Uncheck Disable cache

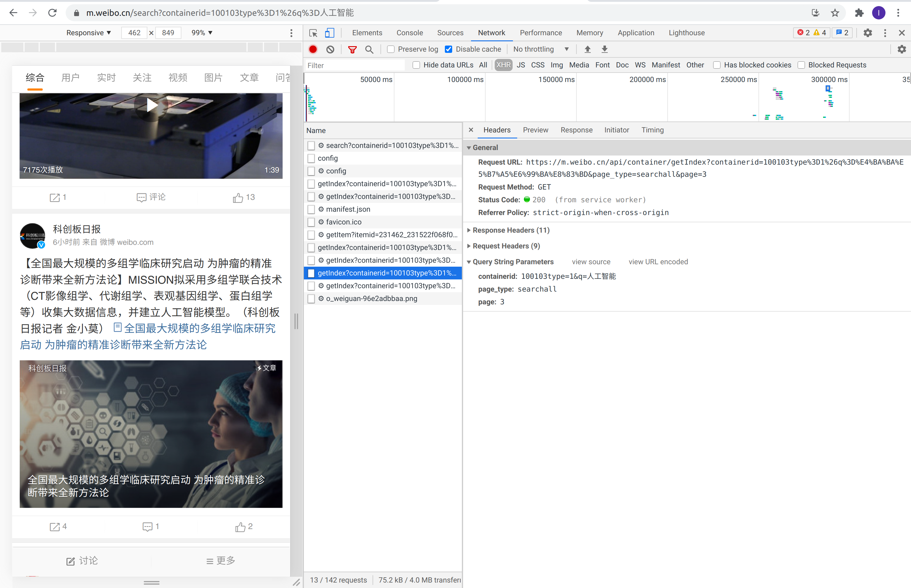click(449, 49)
